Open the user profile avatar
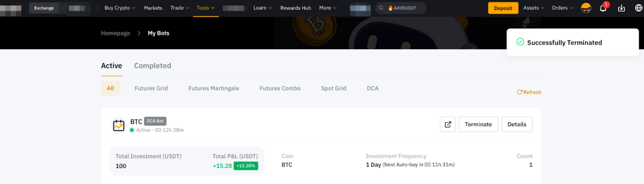Viewport: 644px width, 184px height. point(586,8)
